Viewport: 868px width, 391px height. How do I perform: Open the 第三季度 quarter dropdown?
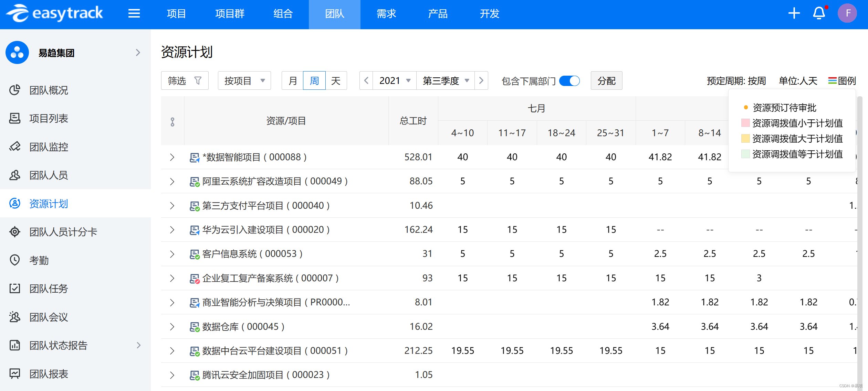coord(446,81)
